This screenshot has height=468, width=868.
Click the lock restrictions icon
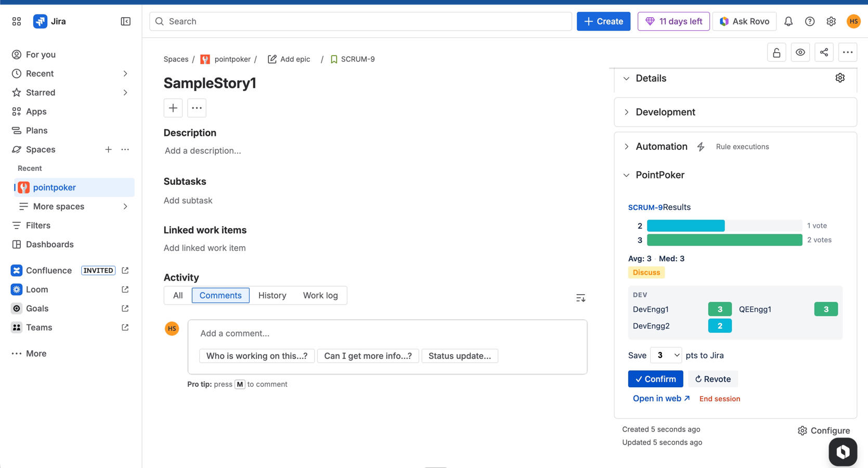pyautogui.click(x=776, y=52)
